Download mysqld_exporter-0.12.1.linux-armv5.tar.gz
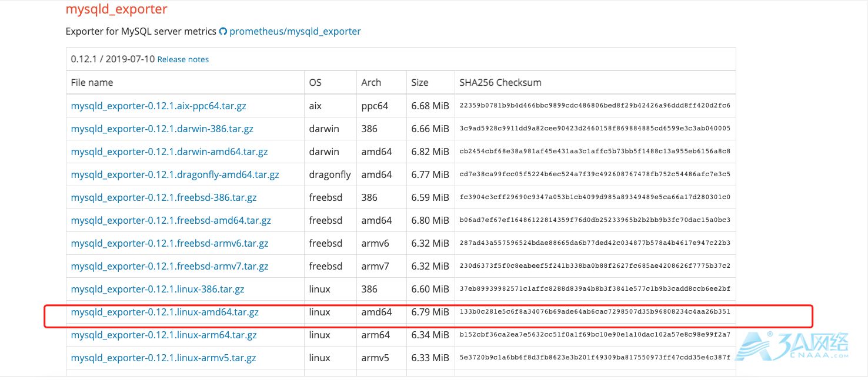The image size is (868, 380). click(163, 358)
